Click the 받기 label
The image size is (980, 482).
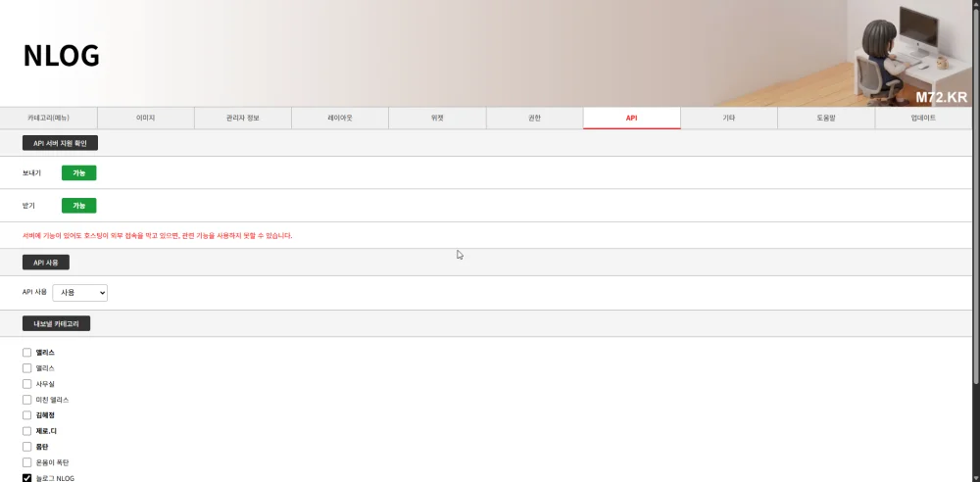point(28,206)
